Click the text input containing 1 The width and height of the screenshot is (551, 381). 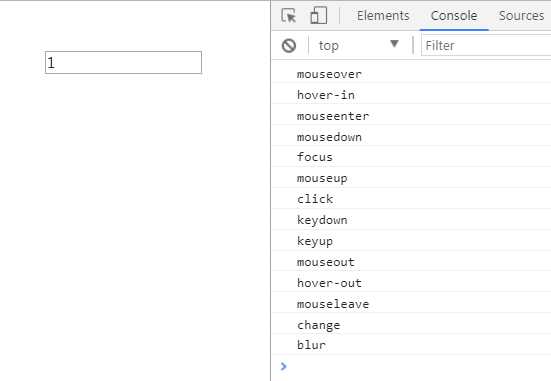(123, 63)
